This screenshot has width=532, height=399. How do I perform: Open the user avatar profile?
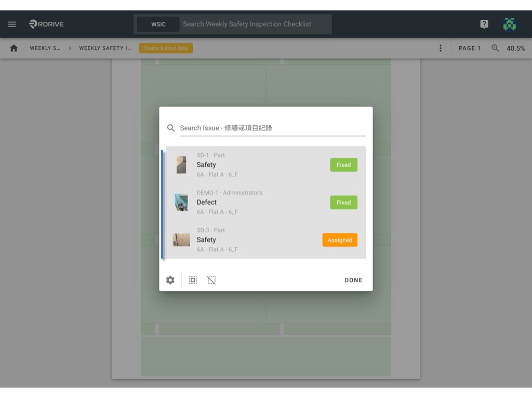coord(509,24)
